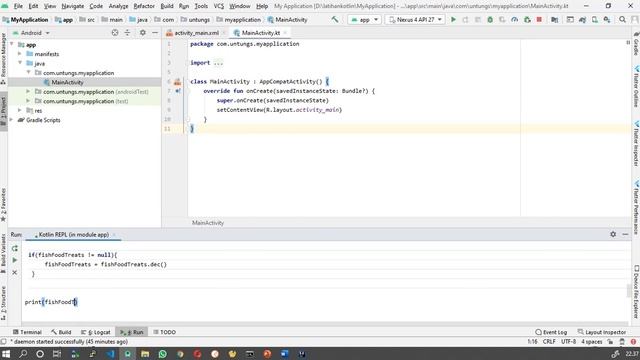Viewport: 640px width, 360px height.
Task: Stop the running process red square
Action: (539, 20)
